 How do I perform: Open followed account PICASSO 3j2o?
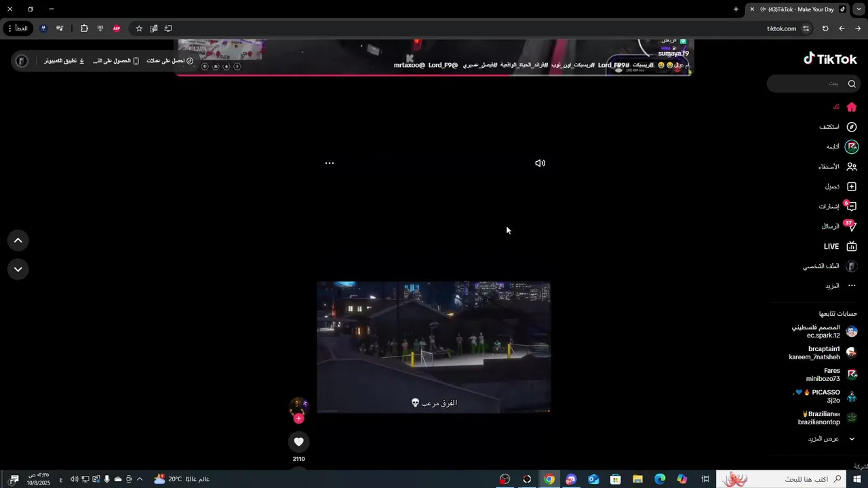tap(825, 396)
